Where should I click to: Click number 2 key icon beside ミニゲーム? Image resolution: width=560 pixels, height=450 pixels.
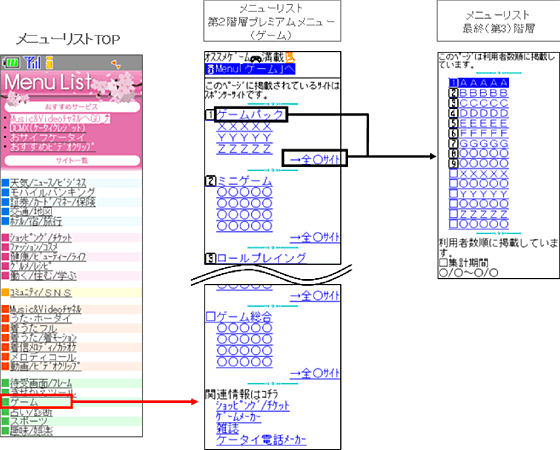tap(210, 181)
